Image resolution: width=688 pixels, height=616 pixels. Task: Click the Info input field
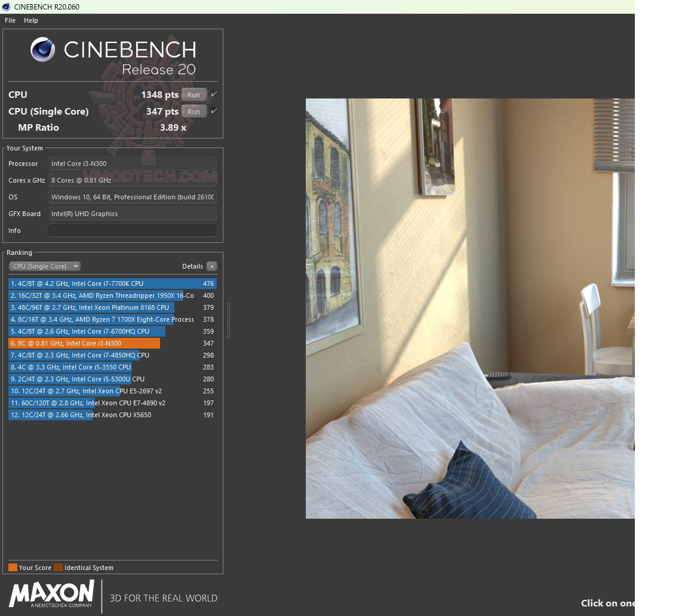click(x=133, y=230)
